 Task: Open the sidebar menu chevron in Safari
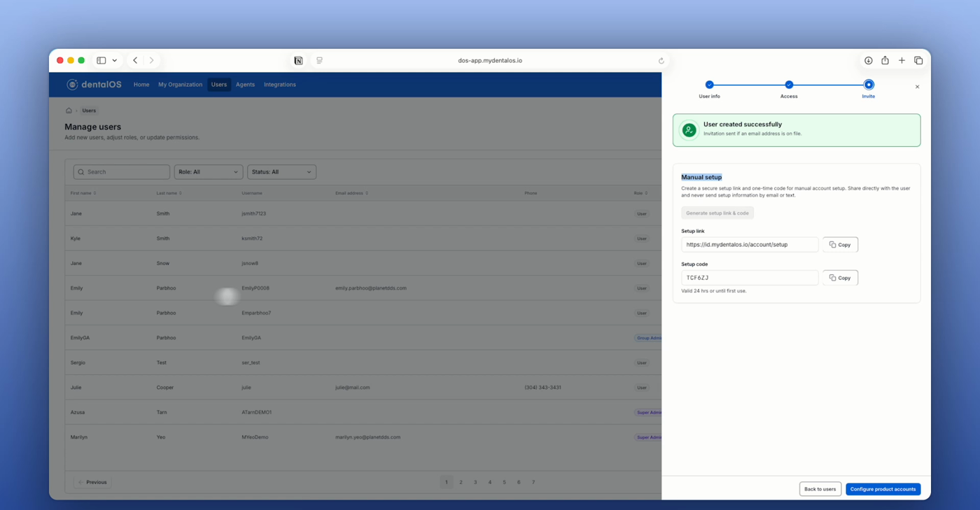coord(115,61)
